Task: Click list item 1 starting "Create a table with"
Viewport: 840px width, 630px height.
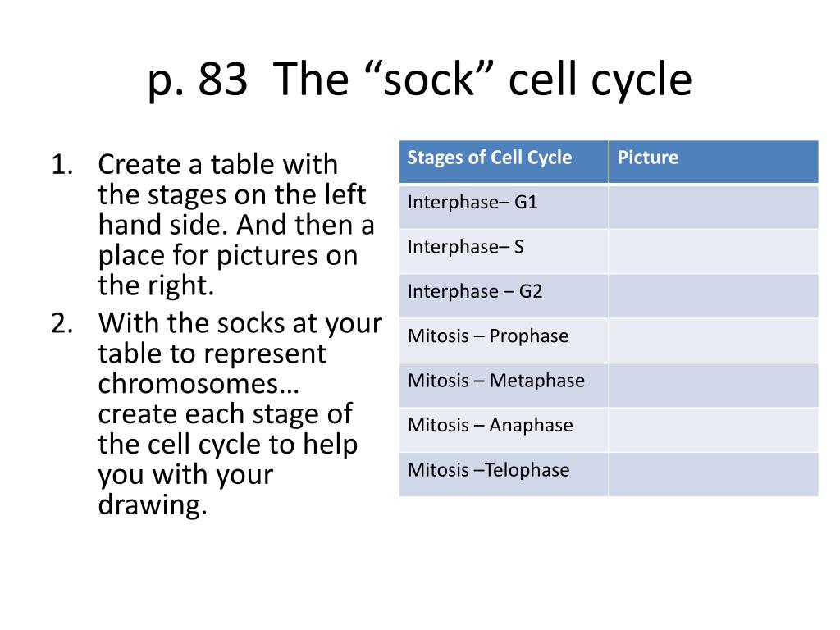Action: [213, 225]
